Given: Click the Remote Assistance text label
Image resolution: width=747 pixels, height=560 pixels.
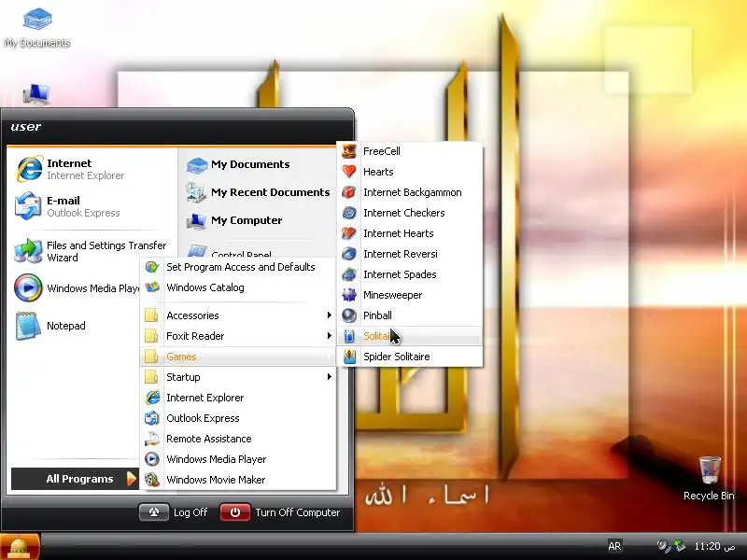Looking at the screenshot, I should pos(208,439).
